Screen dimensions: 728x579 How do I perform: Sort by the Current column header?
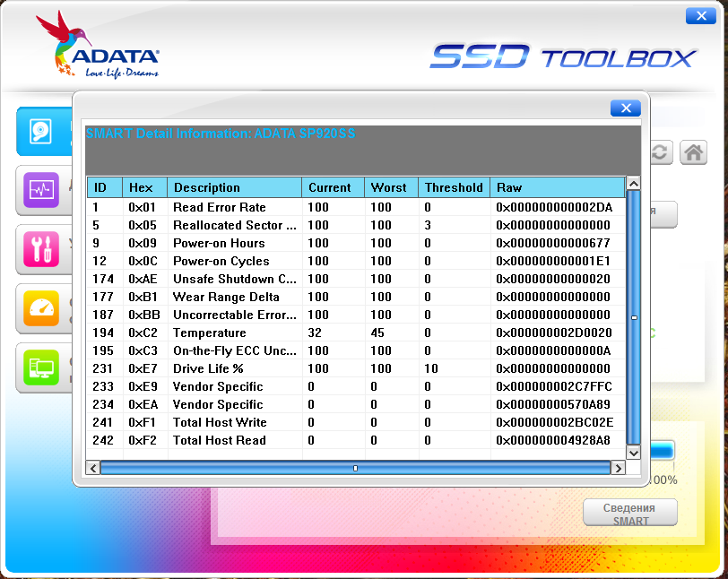click(333, 187)
